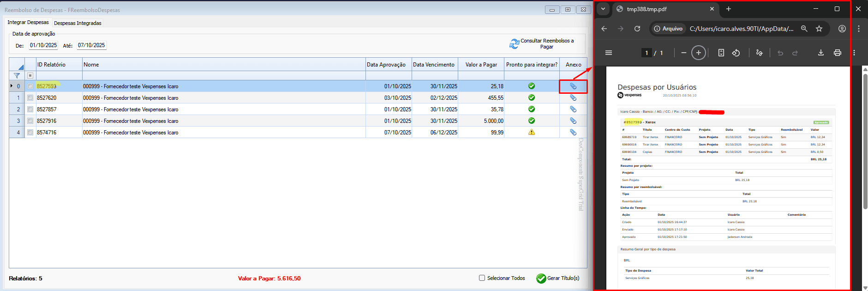Click the fit to page icon
Viewport: 868px width, 291px height.
[721, 53]
